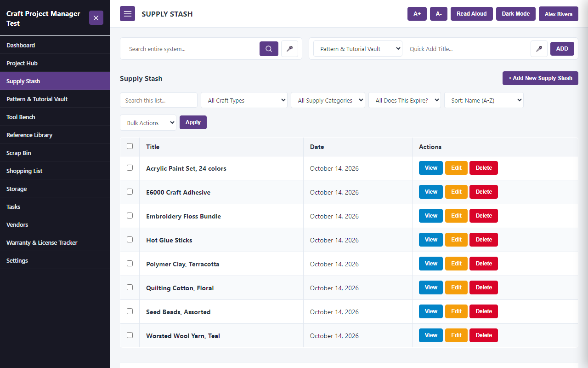Toggle the hamburger menu icon

[128, 14]
